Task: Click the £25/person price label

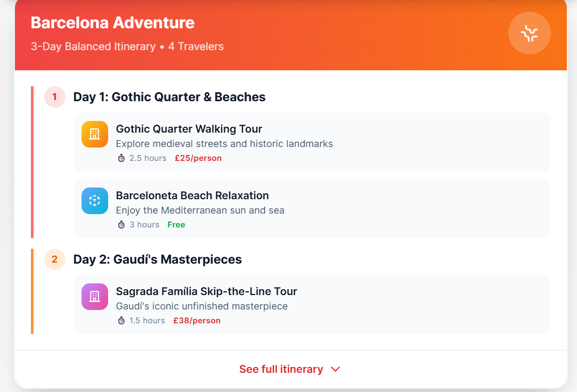Action: point(198,158)
